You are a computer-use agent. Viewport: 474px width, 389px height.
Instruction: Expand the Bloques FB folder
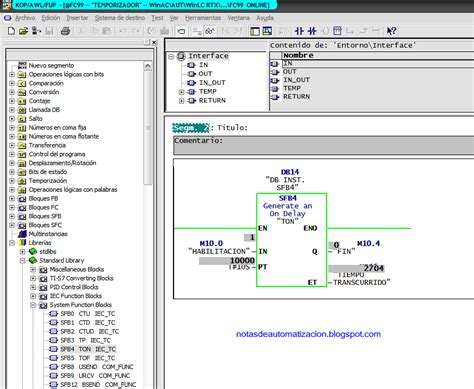pos(12,199)
